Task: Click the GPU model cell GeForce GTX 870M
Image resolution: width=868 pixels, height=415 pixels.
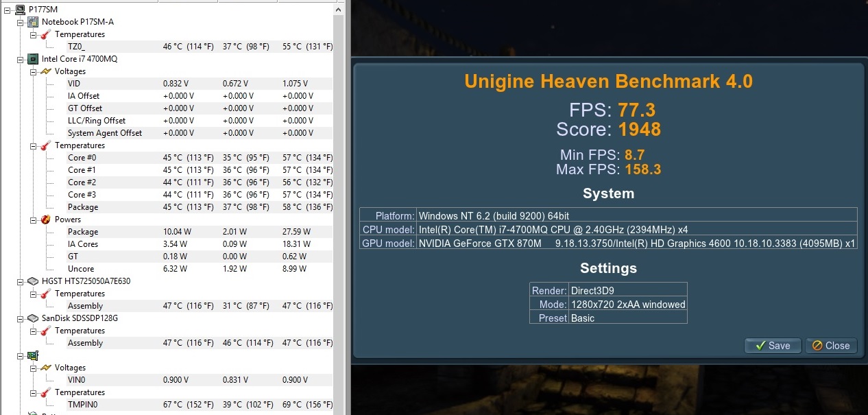Action: [x=636, y=243]
